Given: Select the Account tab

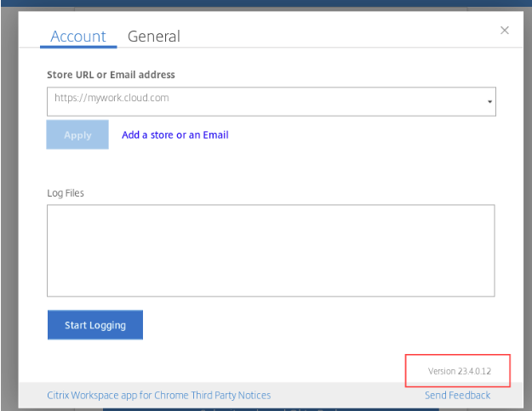Looking at the screenshot, I should click(78, 37).
